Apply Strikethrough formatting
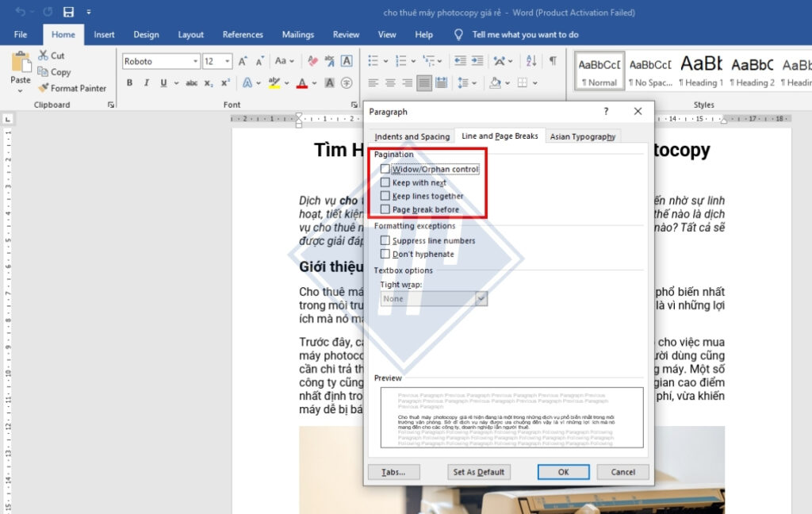 click(x=192, y=83)
